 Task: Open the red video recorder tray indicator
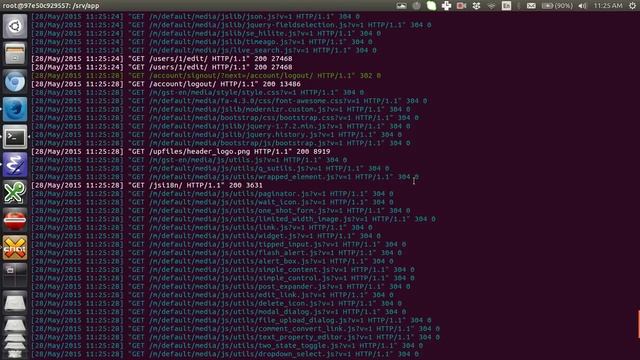tap(462, 6)
